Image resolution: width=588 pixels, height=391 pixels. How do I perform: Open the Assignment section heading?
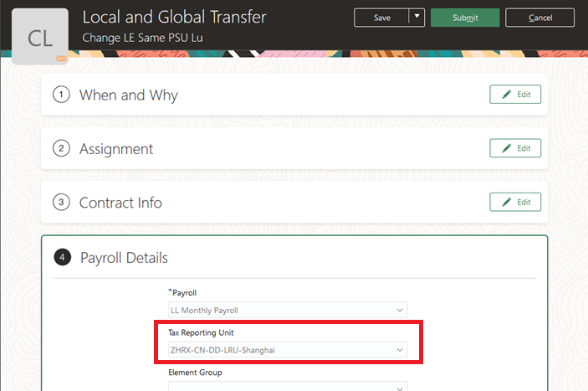click(116, 149)
